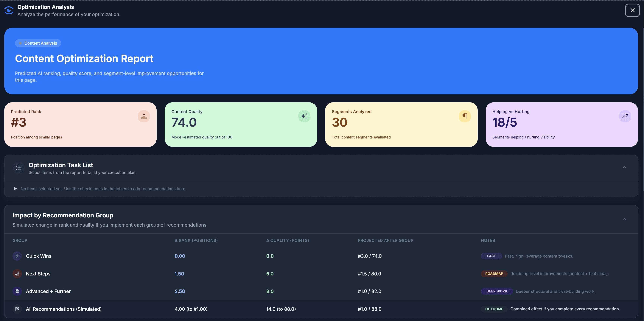Image resolution: width=644 pixels, height=321 pixels.
Task: Click the flag icon for All Recommendations
Action: point(17,309)
